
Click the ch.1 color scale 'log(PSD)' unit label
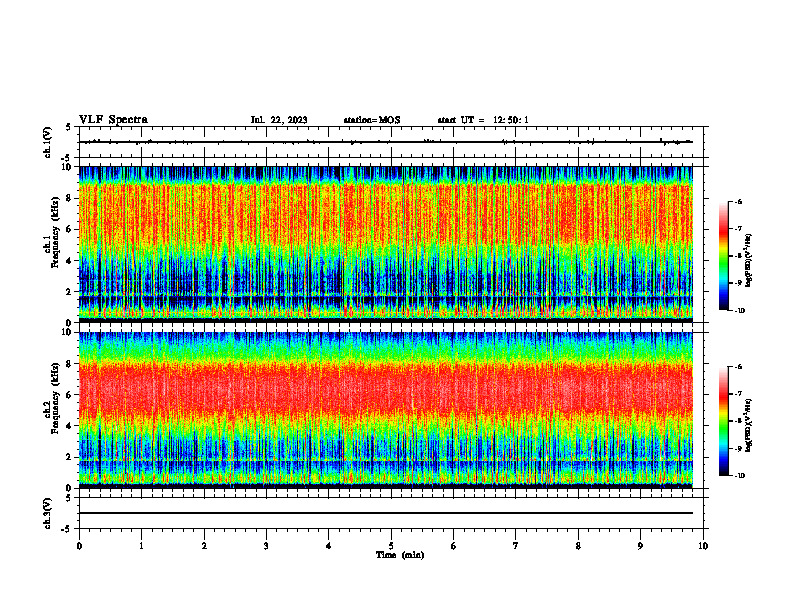[x=750, y=260]
